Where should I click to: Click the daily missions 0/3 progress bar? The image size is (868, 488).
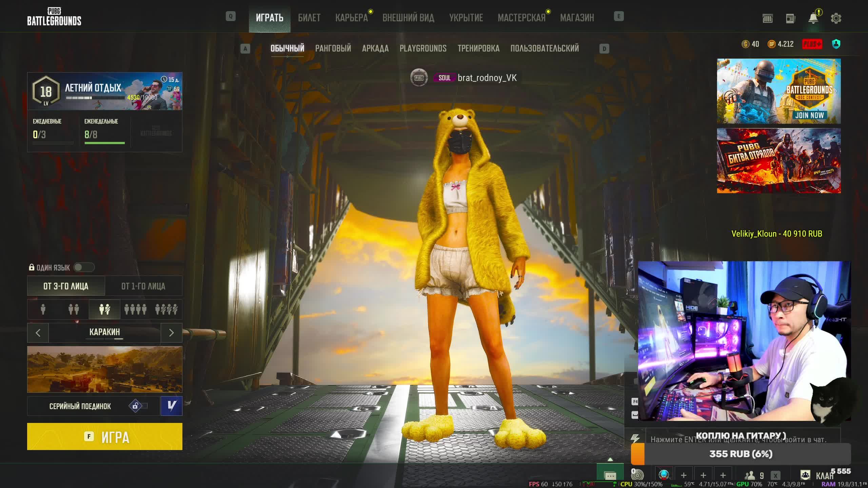pos(53,143)
